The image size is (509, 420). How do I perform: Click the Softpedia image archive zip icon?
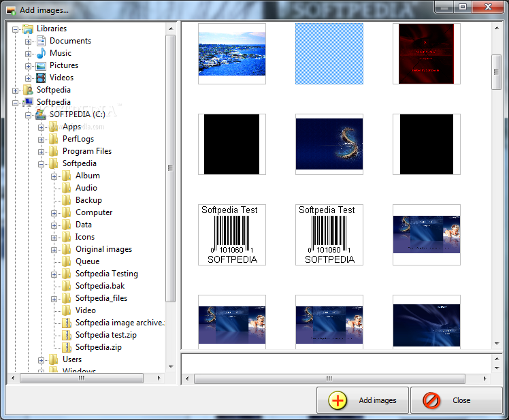pyautogui.click(x=67, y=323)
